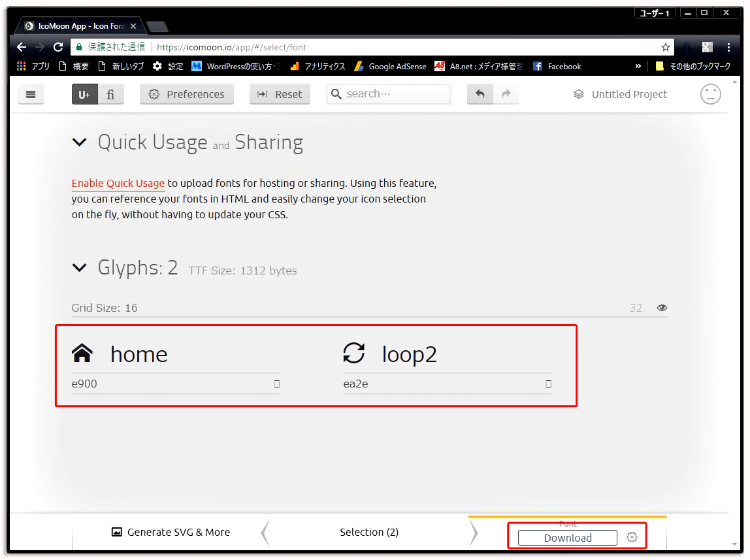Click the undo arrow icon

(x=480, y=94)
